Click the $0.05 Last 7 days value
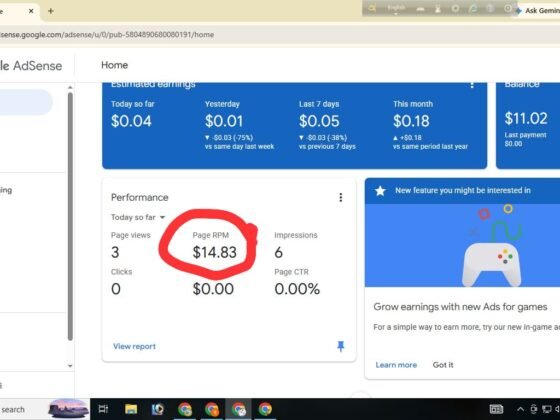The height and width of the screenshot is (420, 560). coord(319,121)
